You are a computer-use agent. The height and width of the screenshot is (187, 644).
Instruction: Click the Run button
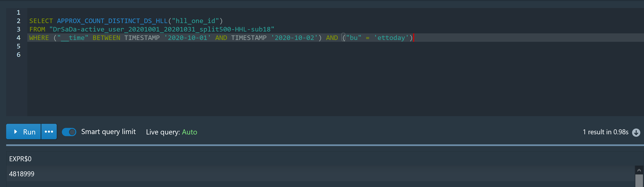click(23, 132)
